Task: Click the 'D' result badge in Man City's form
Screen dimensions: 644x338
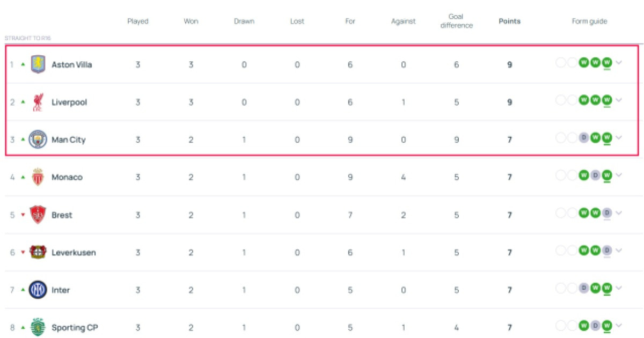Action: point(583,137)
